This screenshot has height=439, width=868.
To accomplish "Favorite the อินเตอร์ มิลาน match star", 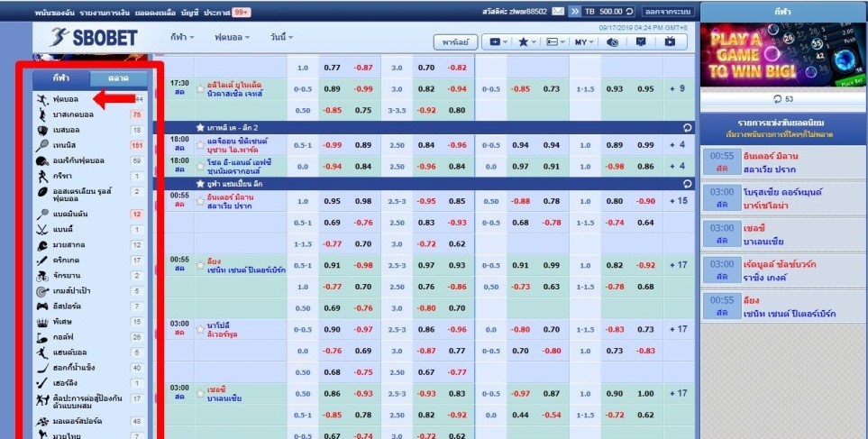I will click(x=200, y=201).
